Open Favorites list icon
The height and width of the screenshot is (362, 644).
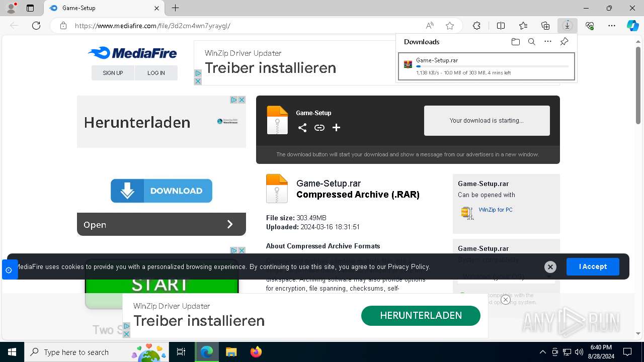523,26
